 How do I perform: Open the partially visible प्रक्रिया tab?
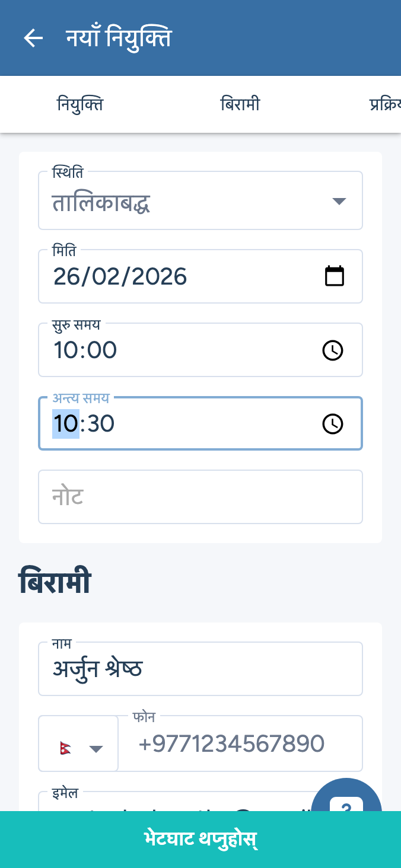[384, 105]
